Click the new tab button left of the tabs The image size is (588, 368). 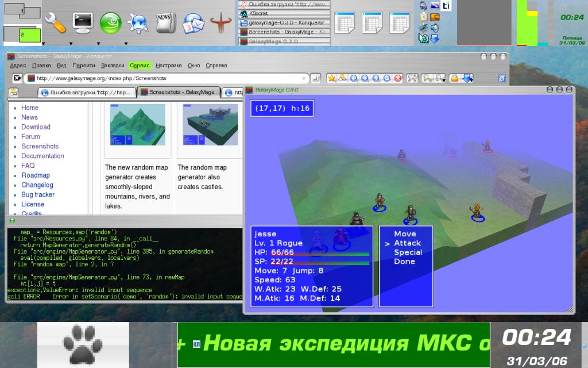[x=14, y=92]
